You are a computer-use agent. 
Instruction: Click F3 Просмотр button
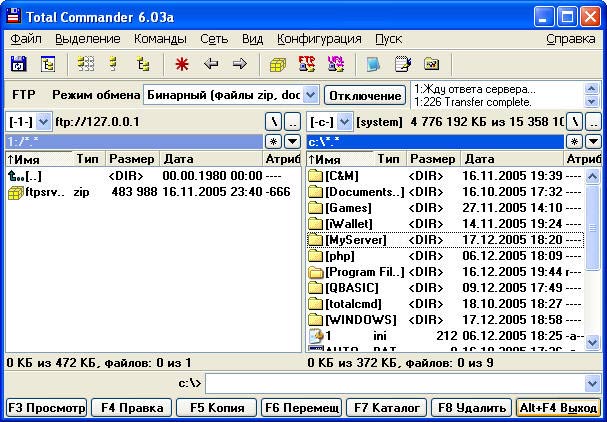[46, 408]
